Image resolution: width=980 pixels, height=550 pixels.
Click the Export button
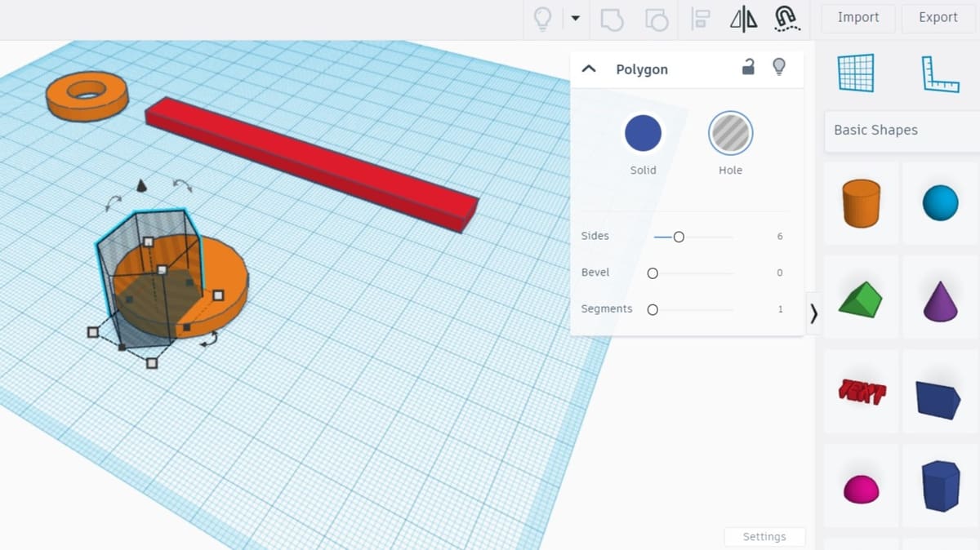tap(938, 18)
